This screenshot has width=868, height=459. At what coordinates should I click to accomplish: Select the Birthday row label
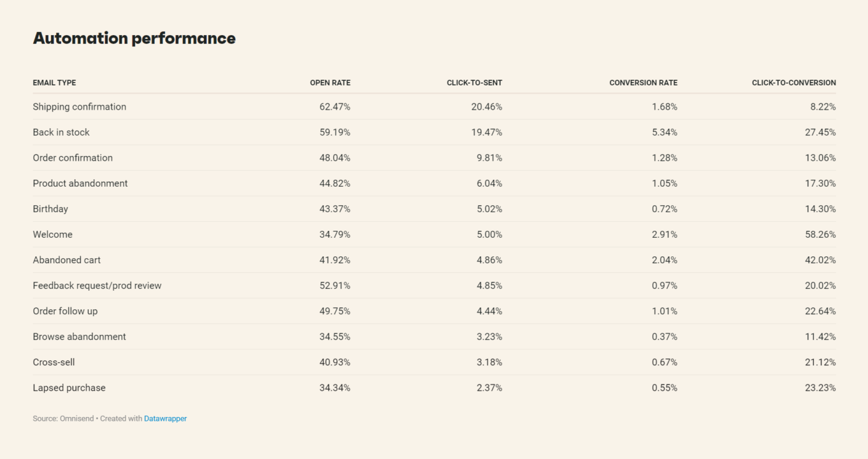point(50,209)
